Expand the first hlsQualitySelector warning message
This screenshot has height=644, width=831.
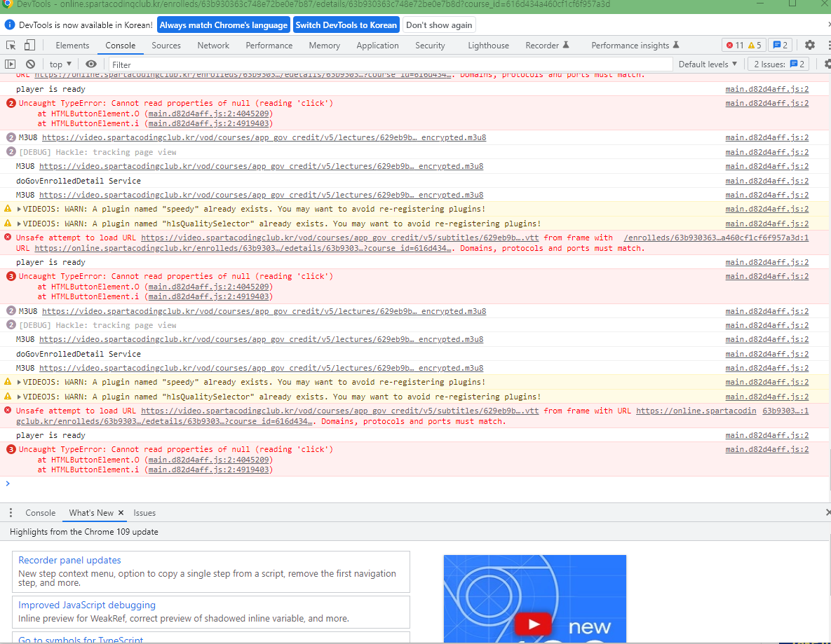(19, 224)
